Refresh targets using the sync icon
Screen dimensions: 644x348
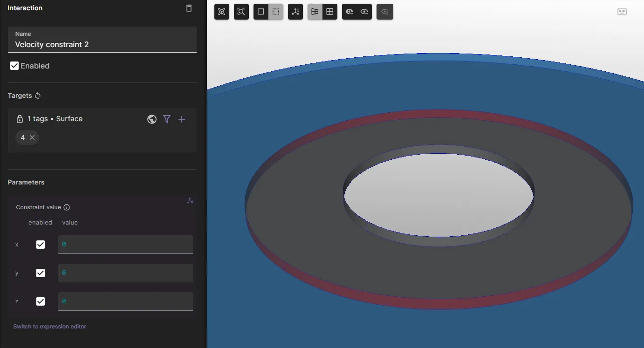(38, 96)
